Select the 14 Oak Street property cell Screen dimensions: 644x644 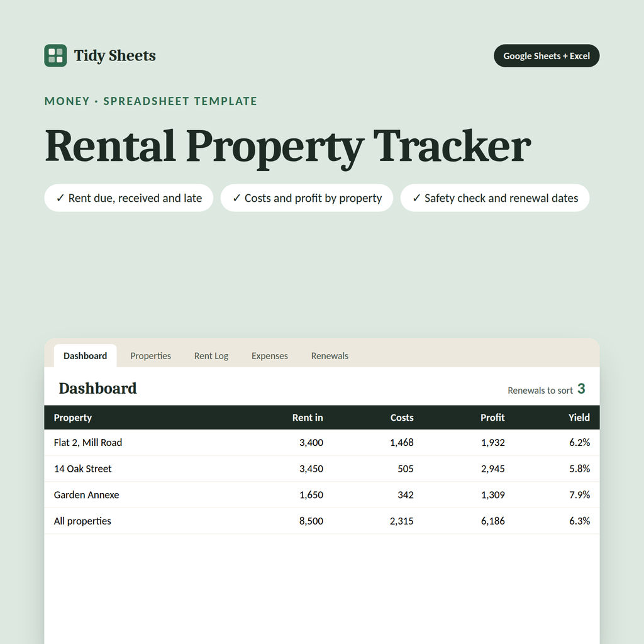pos(82,469)
